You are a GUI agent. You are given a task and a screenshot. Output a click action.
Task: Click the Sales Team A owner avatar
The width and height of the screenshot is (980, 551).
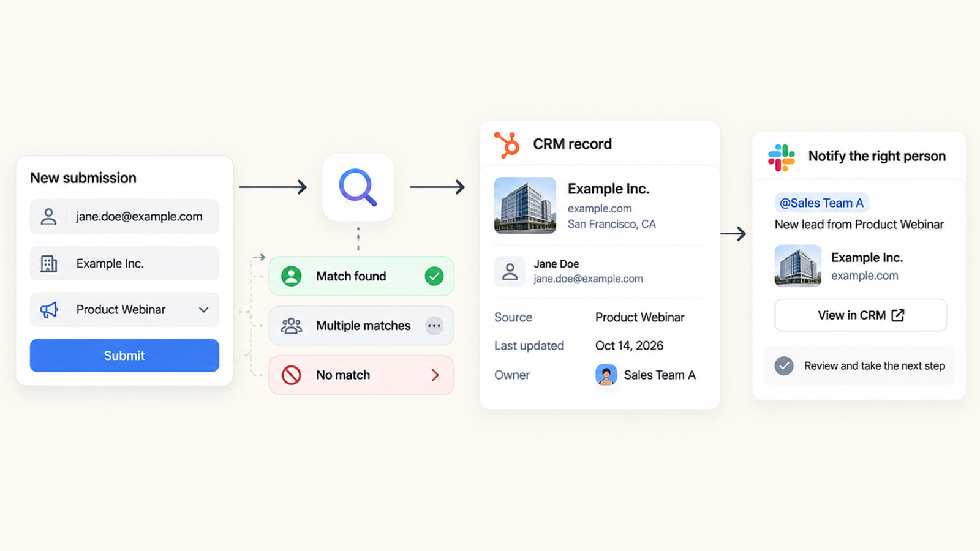click(606, 375)
